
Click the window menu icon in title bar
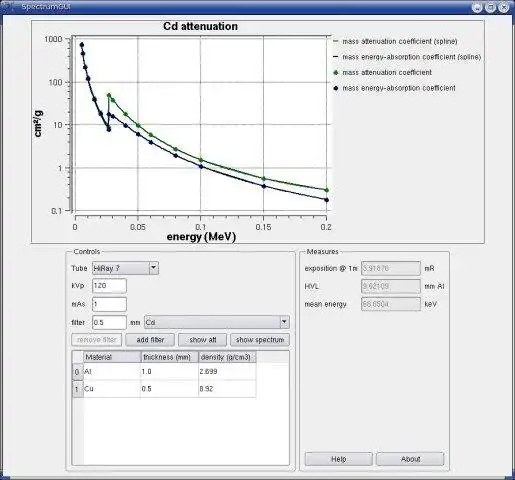click(x=8, y=6)
